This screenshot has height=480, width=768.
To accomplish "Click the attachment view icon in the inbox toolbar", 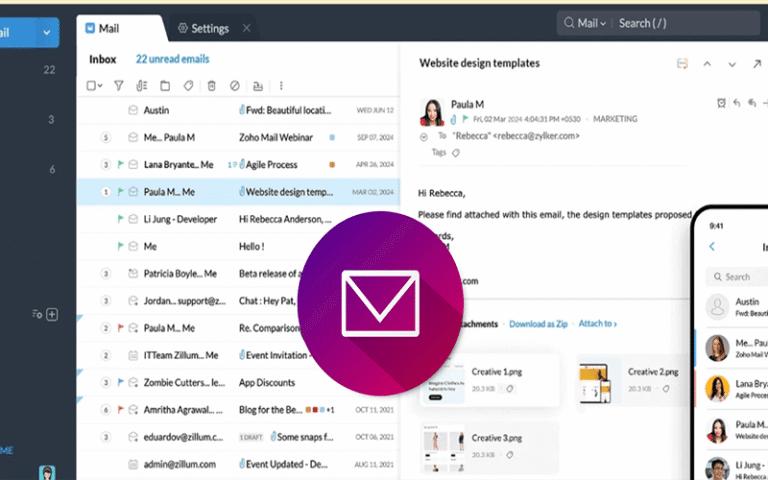I will (x=142, y=86).
